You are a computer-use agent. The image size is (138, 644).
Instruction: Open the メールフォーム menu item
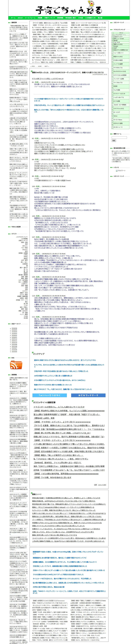point(30,18)
